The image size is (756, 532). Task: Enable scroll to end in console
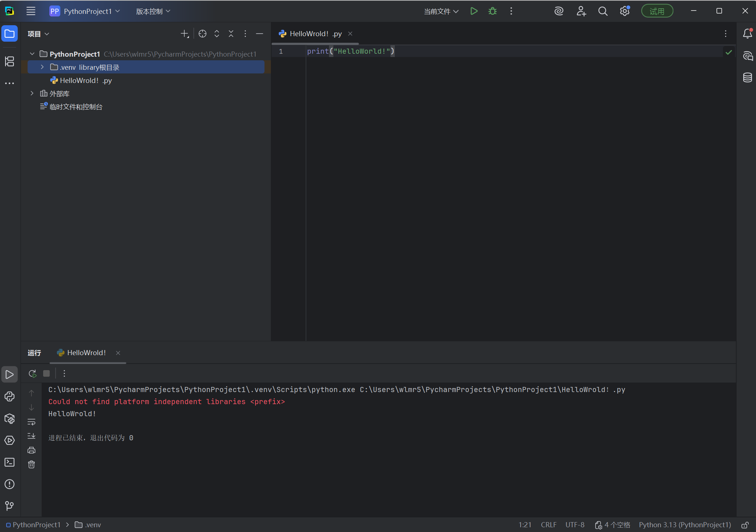tap(31, 436)
